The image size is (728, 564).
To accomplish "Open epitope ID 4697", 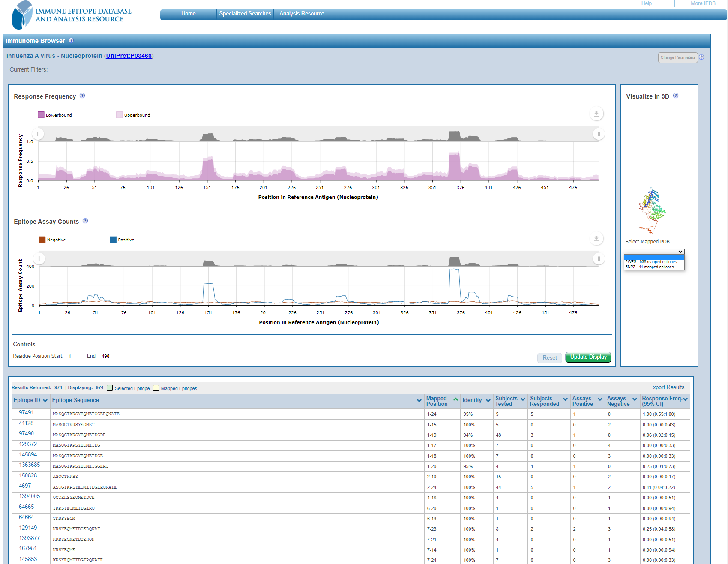I will point(25,486).
